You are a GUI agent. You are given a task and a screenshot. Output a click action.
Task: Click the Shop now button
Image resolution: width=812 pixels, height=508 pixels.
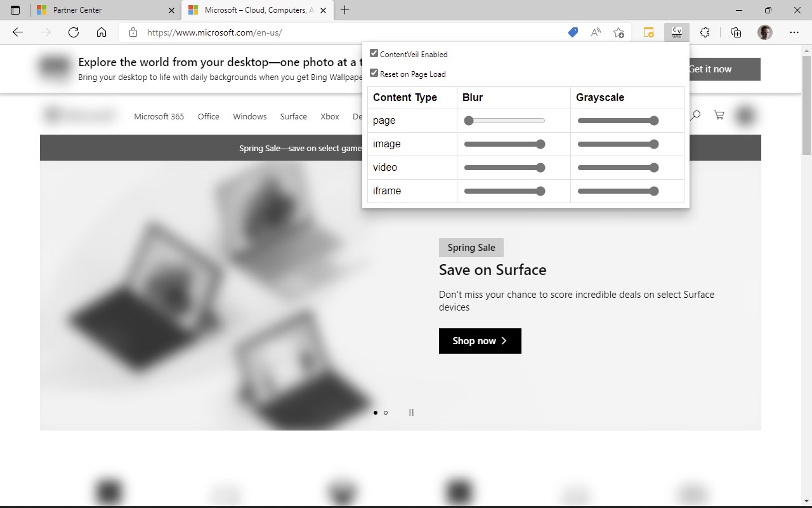coord(480,341)
